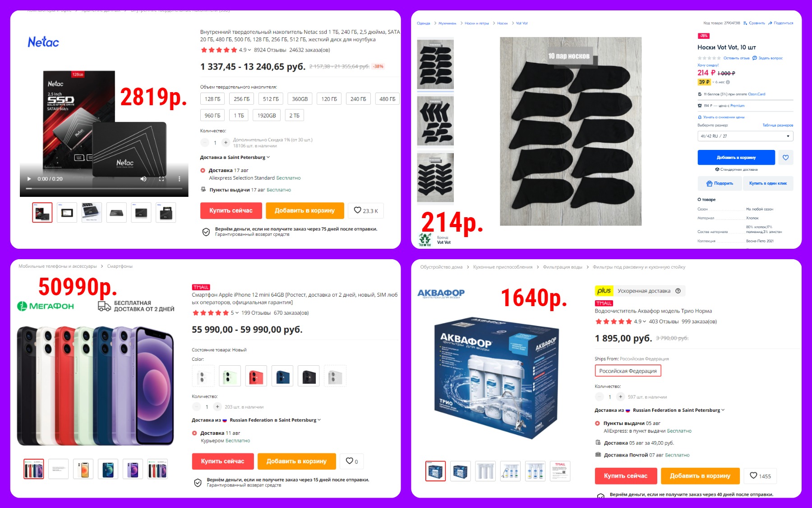Choose the 1 ТБ capacity option
This screenshot has height=508, width=812.
coord(239,116)
